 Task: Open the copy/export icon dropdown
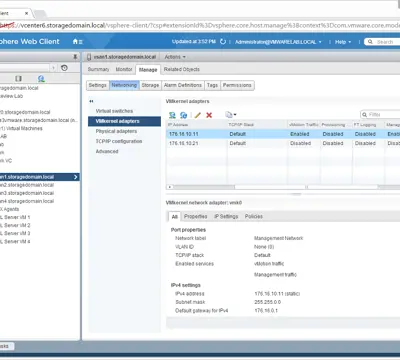click(x=231, y=115)
